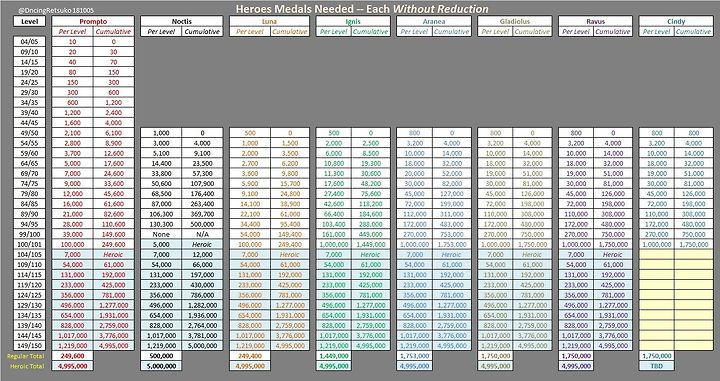The width and height of the screenshot is (720, 381).
Task: Select Prompto cell '2,100' at level 49/50
Action: (73, 133)
